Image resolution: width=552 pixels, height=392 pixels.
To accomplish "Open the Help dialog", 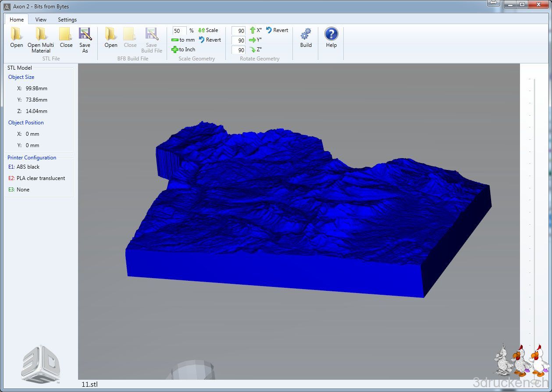I will [331, 38].
